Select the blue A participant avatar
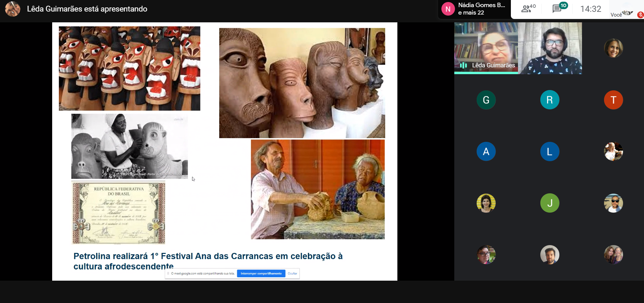Screen dimensions: 644x303 (x=486, y=151)
